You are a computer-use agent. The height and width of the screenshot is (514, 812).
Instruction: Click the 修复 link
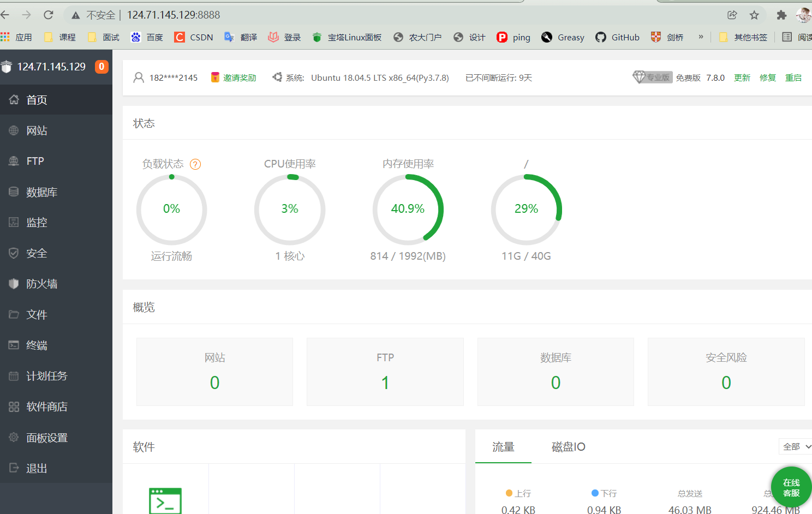(768, 77)
